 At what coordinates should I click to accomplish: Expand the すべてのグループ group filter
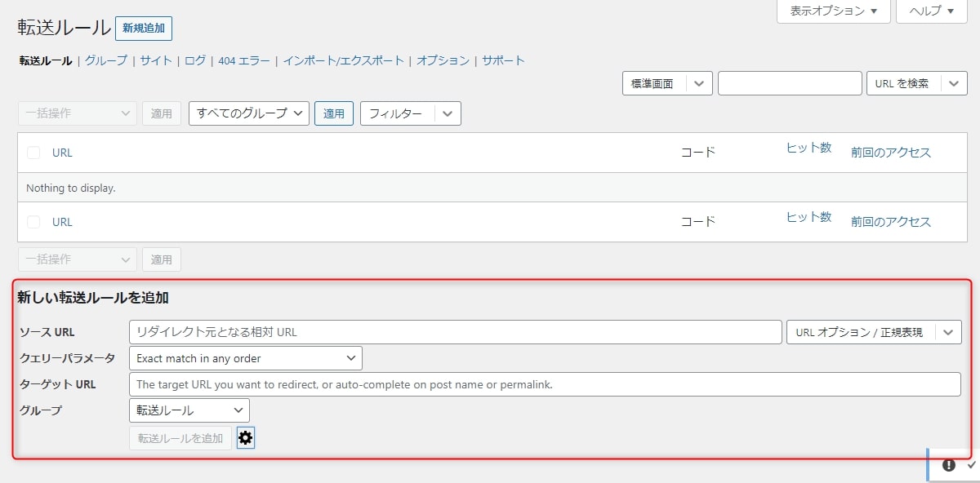(249, 113)
